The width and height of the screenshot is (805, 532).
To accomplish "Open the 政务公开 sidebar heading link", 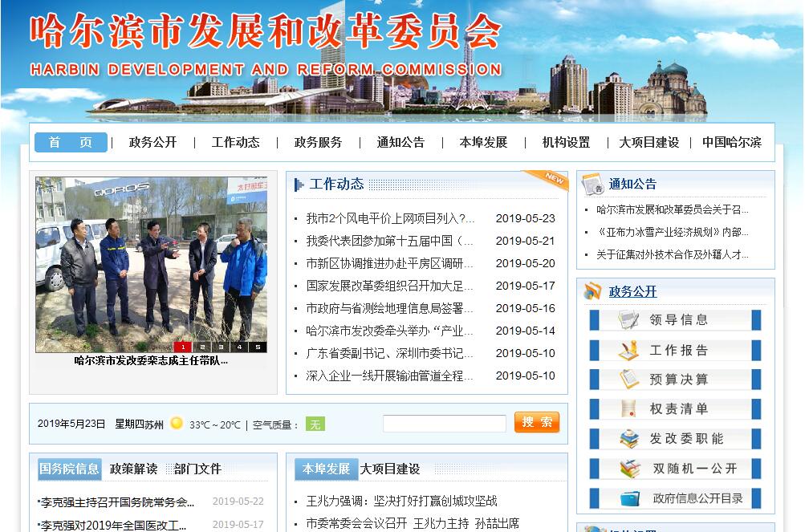I will [x=632, y=291].
